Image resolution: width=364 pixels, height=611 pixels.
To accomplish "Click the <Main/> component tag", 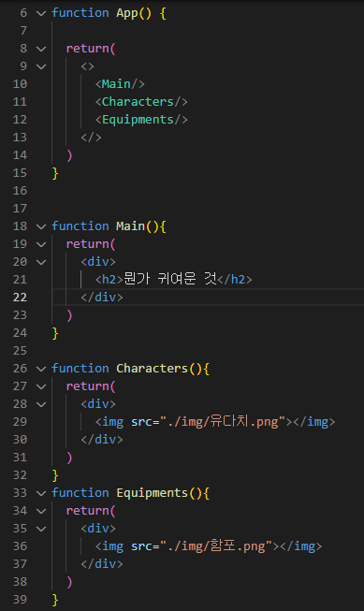I will [x=120, y=84].
